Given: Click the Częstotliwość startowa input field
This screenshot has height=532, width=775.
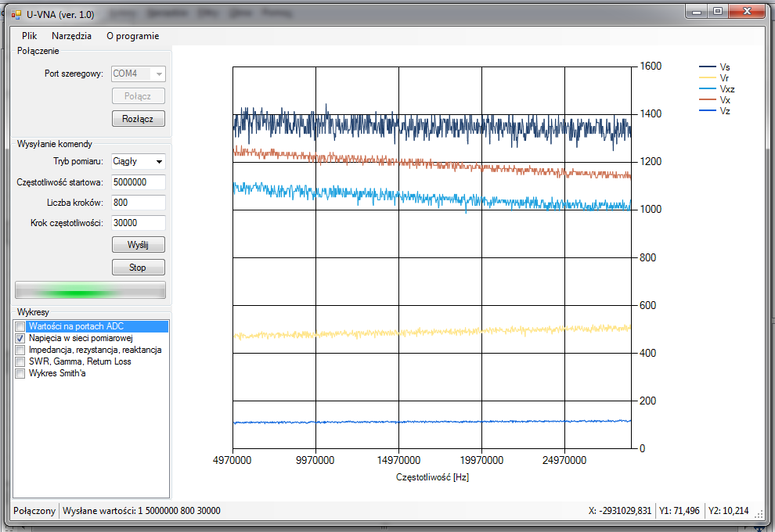Looking at the screenshot, I should pos(138,182).
